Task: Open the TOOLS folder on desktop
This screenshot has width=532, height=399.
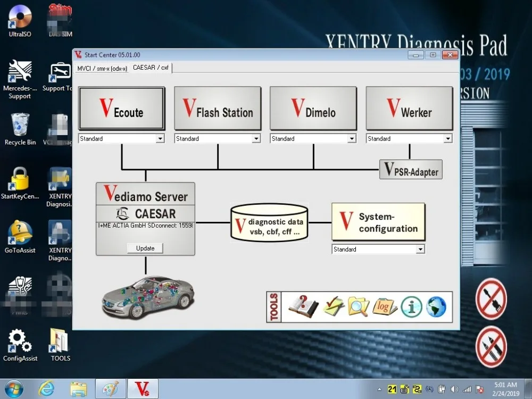Action: click(x=61, y=345)
